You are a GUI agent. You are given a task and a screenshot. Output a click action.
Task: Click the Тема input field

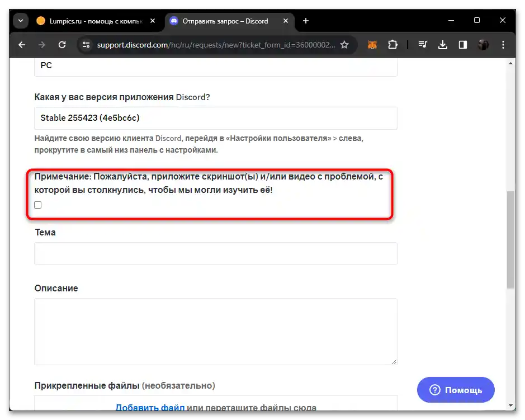point(215,253)
